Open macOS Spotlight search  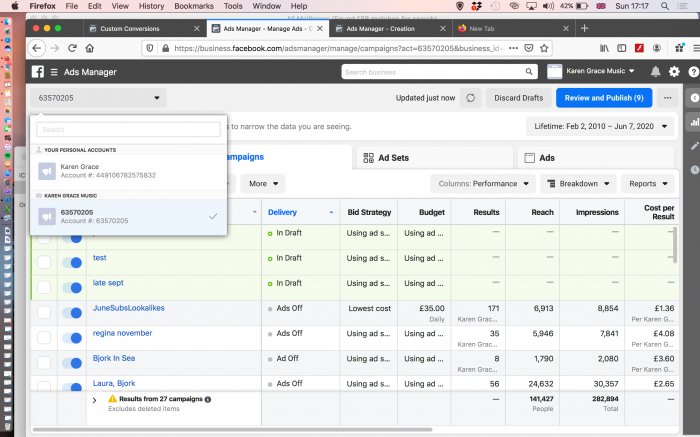click(x=665, y=6)
